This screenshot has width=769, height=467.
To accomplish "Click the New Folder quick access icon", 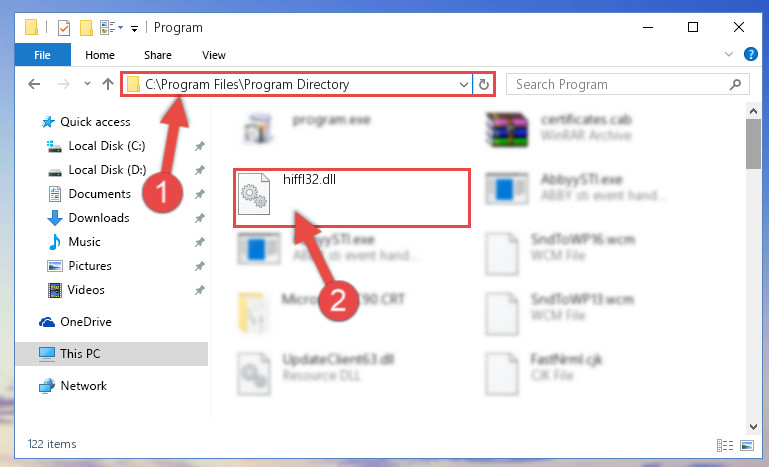I will tap(86, 27).
